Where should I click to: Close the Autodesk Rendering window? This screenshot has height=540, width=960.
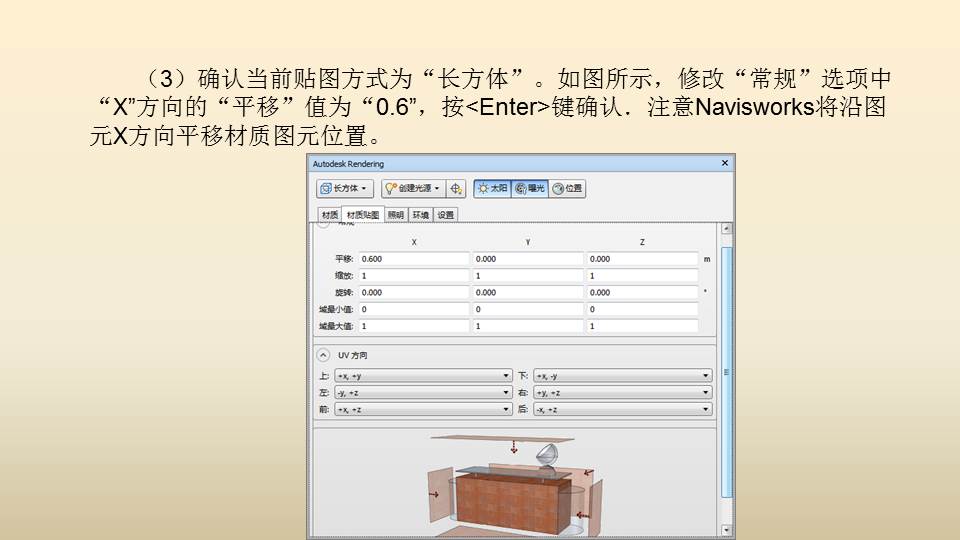point(725,163)
